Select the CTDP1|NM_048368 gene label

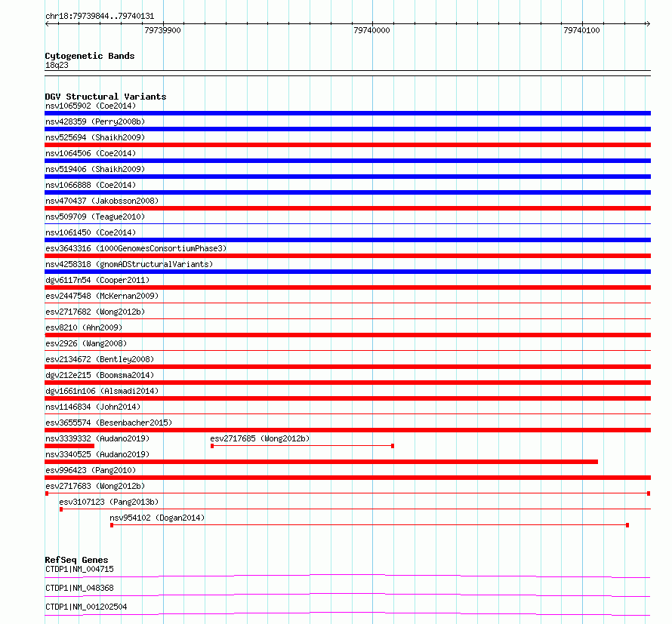(x=79, y=588)
